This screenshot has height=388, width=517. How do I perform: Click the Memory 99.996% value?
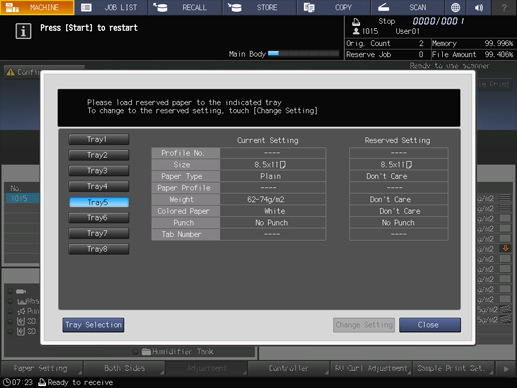(x=499, y=43)
